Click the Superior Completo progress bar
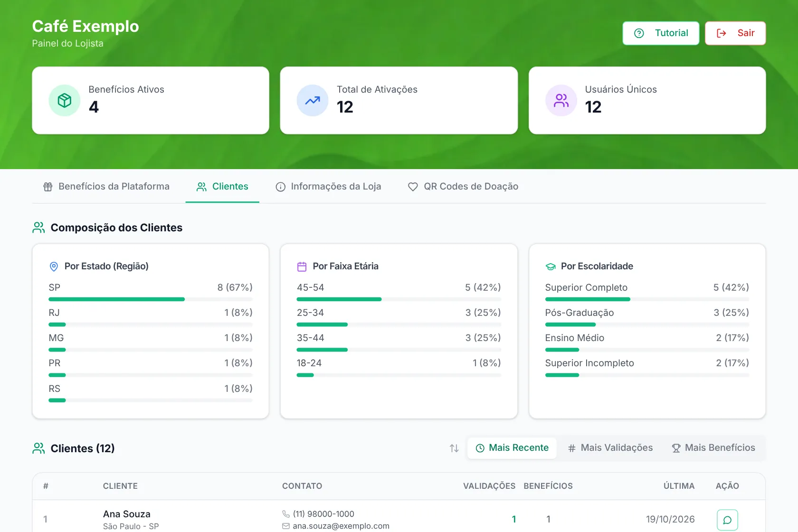798x532 pixels. pos(647,299)
